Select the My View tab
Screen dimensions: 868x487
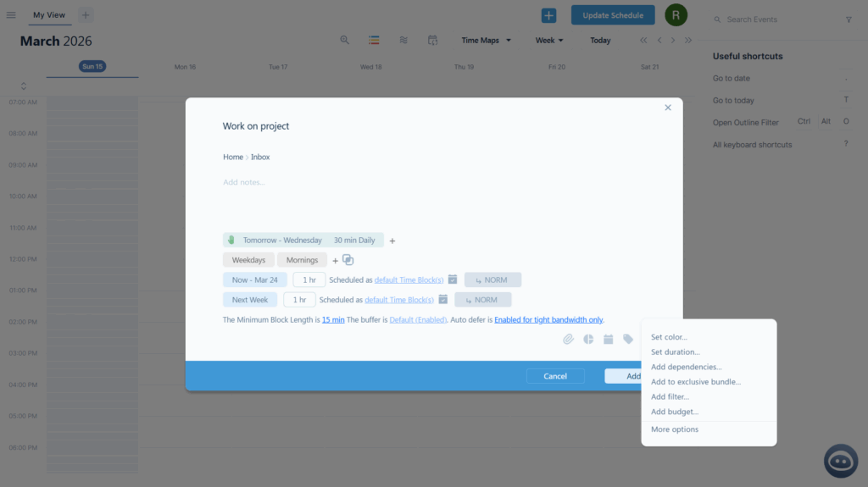(48, 15)
